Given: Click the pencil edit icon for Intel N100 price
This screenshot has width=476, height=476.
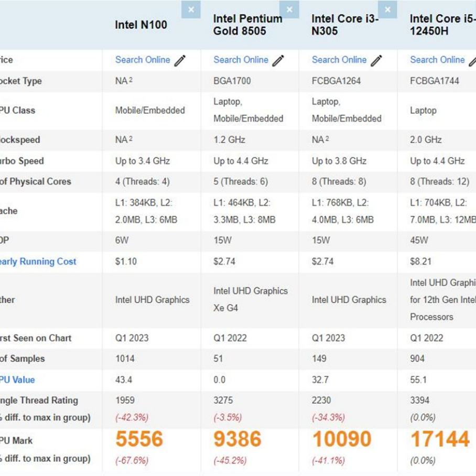Looking at the screenshot, I should (180, 61).
